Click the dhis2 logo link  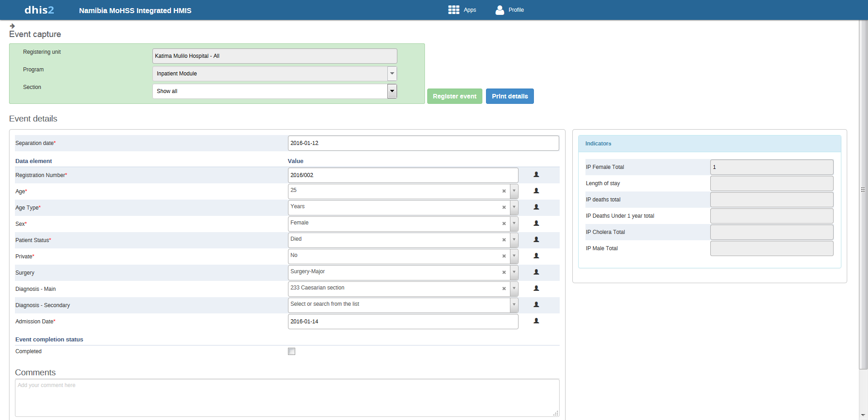39,10
